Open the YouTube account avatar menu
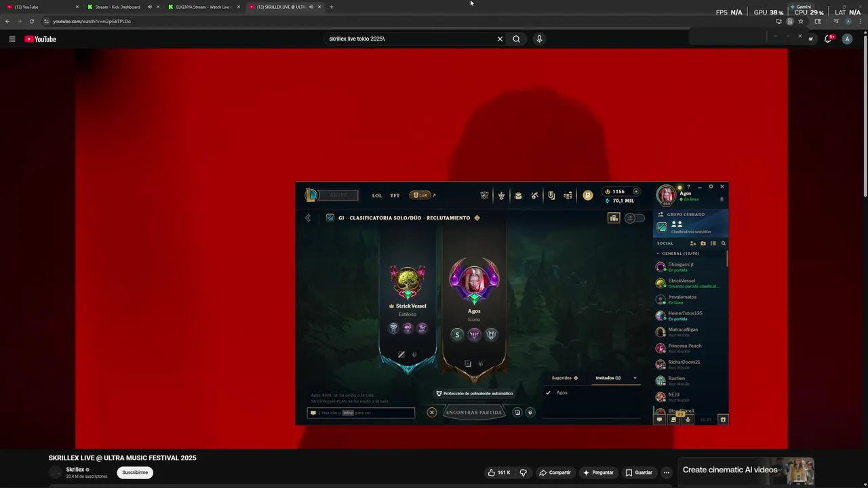The image size is (868, 488). point(847,39)
